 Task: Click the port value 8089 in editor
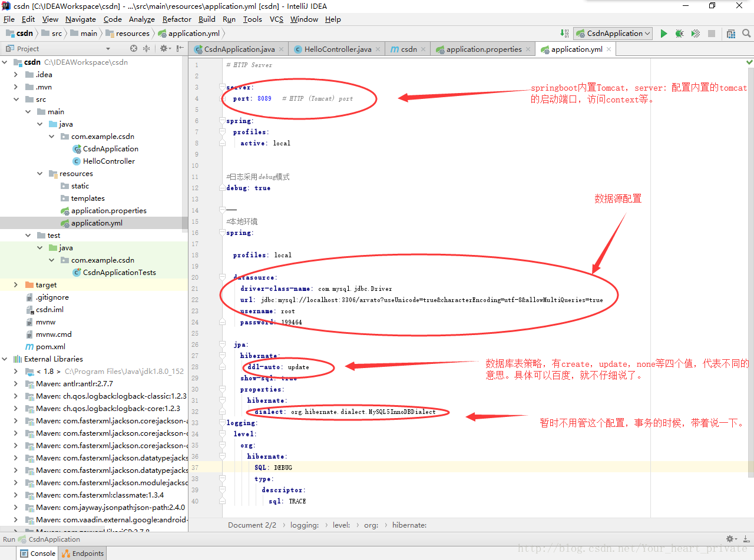(264, 98)
